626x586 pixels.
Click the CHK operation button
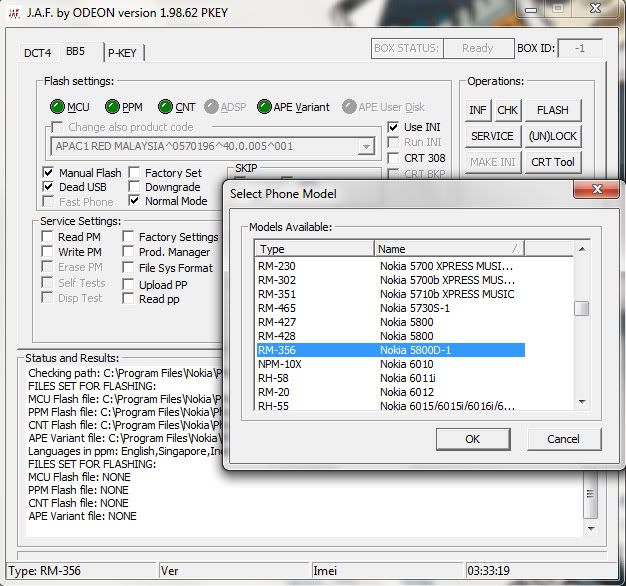[507, 110]
